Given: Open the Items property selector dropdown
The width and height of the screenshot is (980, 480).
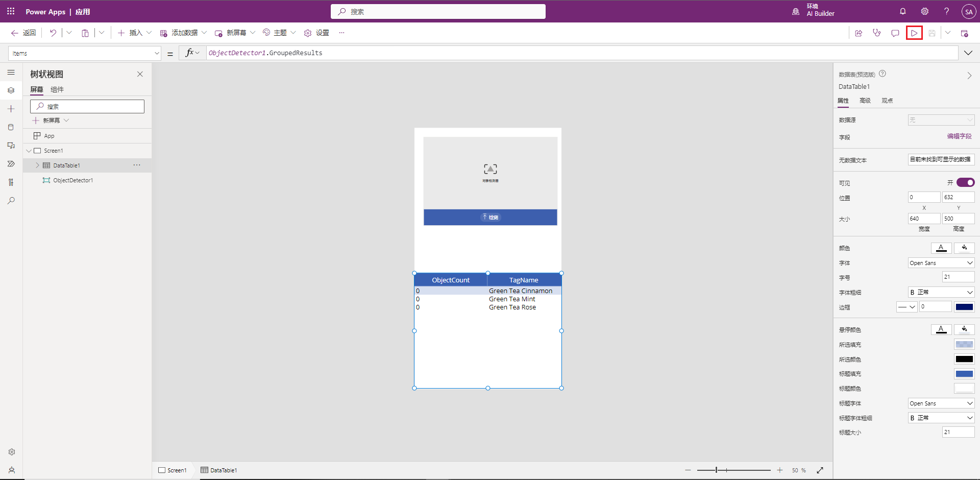Looking at the screenshot, I should coord(84,53).
